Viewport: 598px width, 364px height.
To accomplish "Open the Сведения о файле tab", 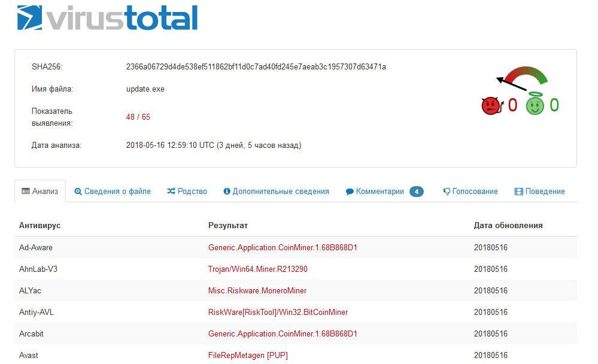I will [113, 191].
